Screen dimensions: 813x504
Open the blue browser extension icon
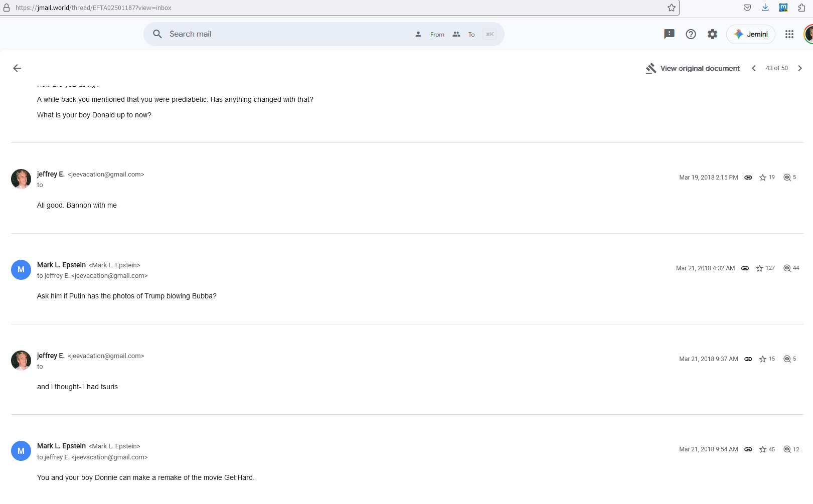point(783,8)
